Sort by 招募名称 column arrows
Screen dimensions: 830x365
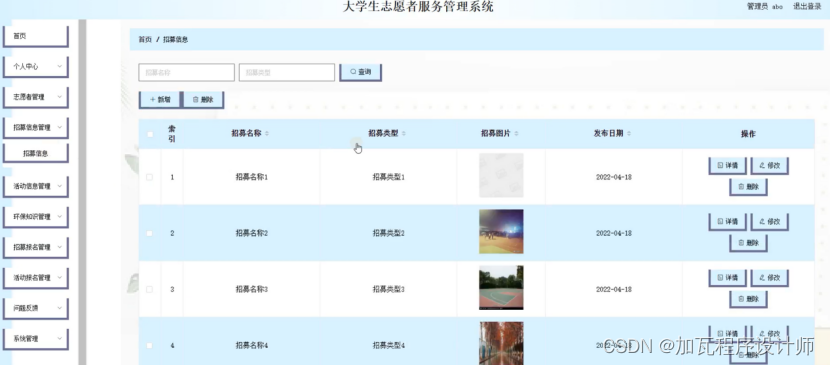tap(267, 133)
